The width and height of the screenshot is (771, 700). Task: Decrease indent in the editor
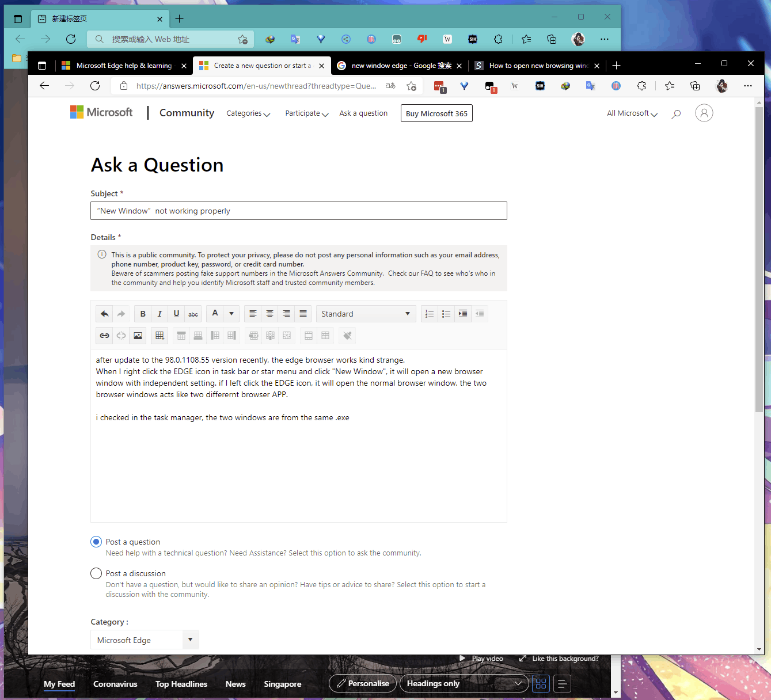point(480,314)
